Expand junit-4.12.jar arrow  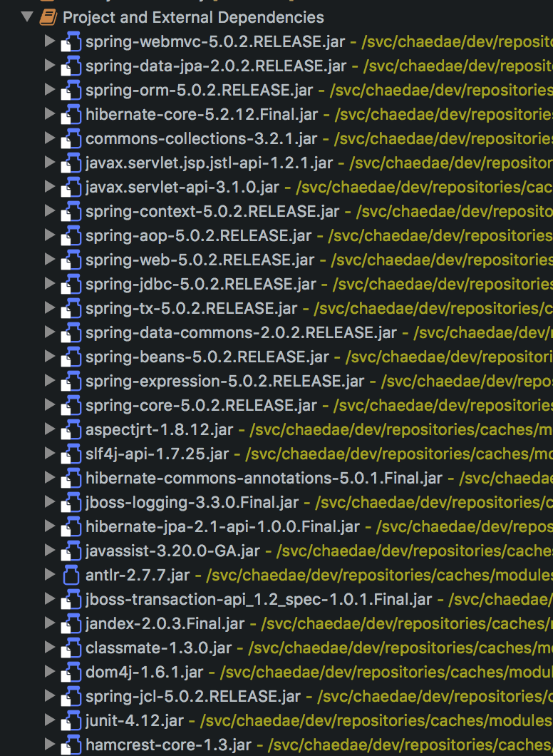click(50, 720)
